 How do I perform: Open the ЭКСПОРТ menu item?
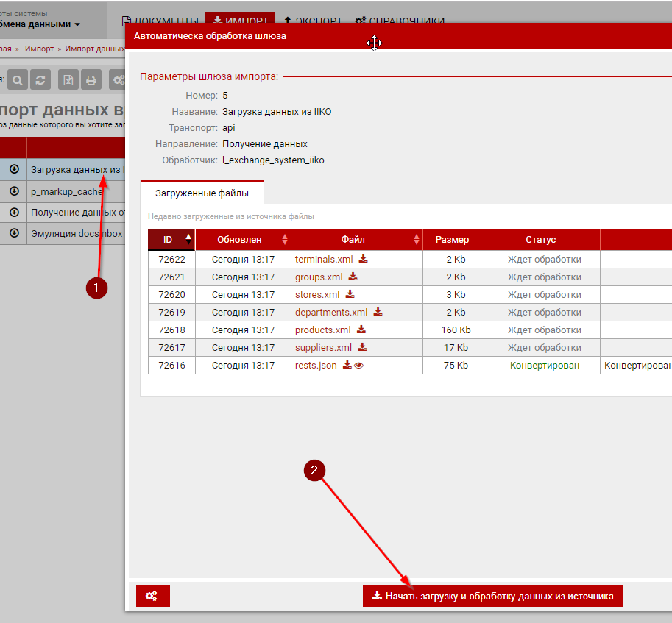click(x=313, y=21)
